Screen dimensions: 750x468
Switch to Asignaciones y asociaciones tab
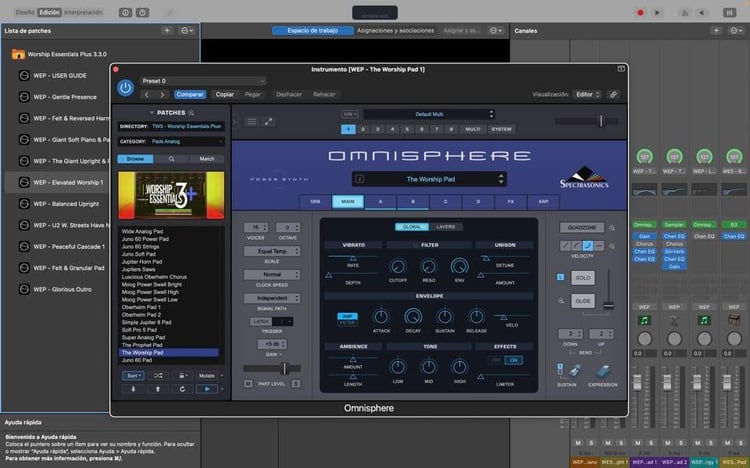click(x=396, y=31)
